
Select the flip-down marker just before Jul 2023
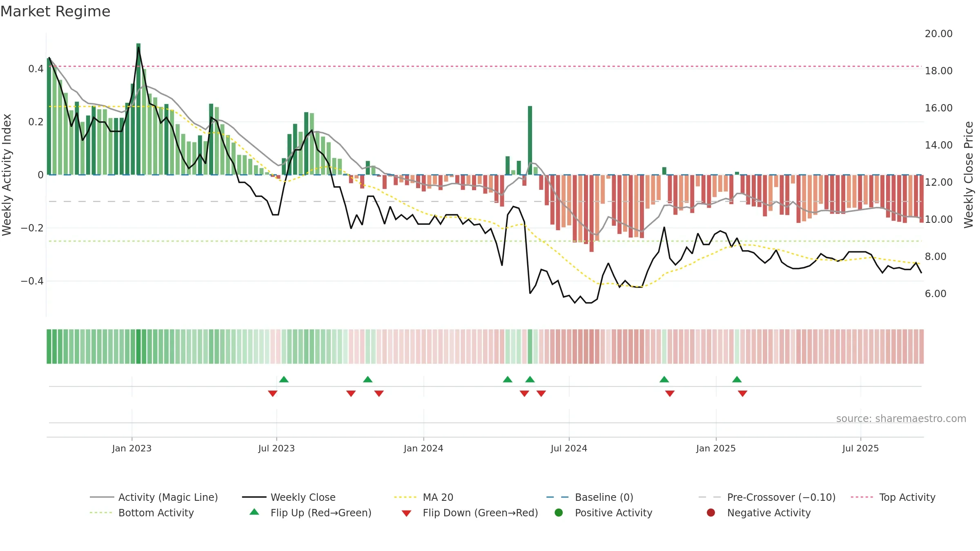point(273,393)
